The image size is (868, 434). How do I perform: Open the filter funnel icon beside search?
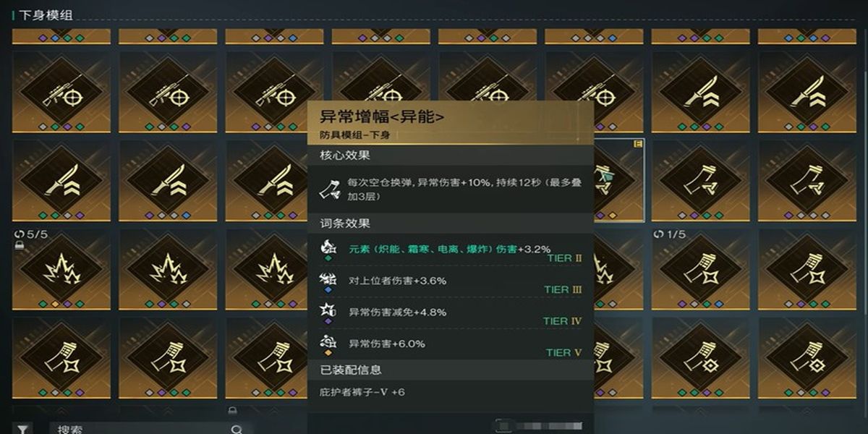tap(24, 430)
